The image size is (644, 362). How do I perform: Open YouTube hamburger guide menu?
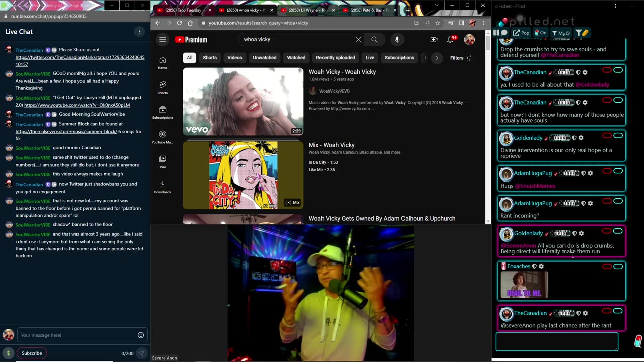click(x=163, y=39)
